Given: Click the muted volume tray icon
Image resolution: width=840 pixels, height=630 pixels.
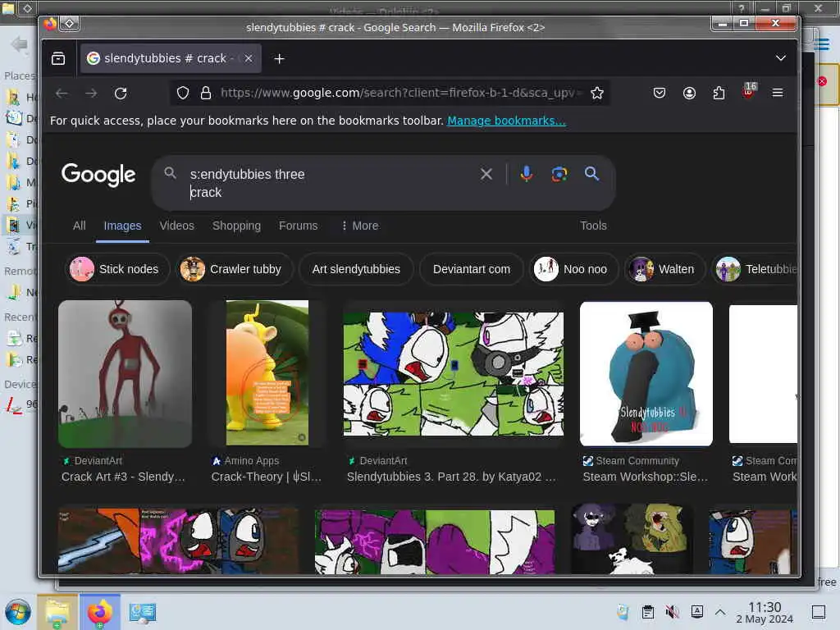Looking at the screenshot, I should (x=672, y=612).
